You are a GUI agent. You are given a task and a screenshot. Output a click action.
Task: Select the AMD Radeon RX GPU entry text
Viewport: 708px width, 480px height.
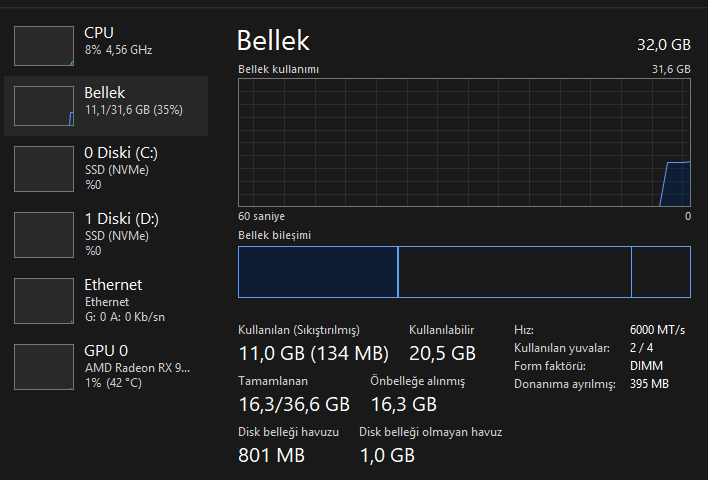(137, 367)
